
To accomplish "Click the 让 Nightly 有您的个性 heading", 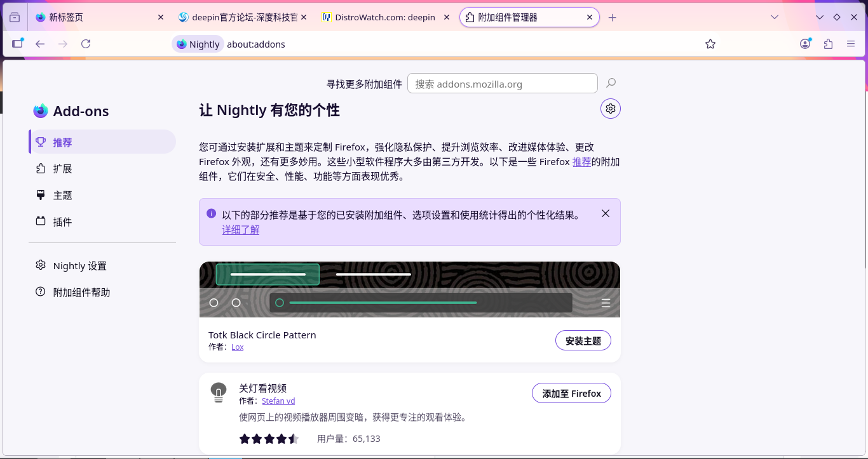I will click(x=269, y=110).
